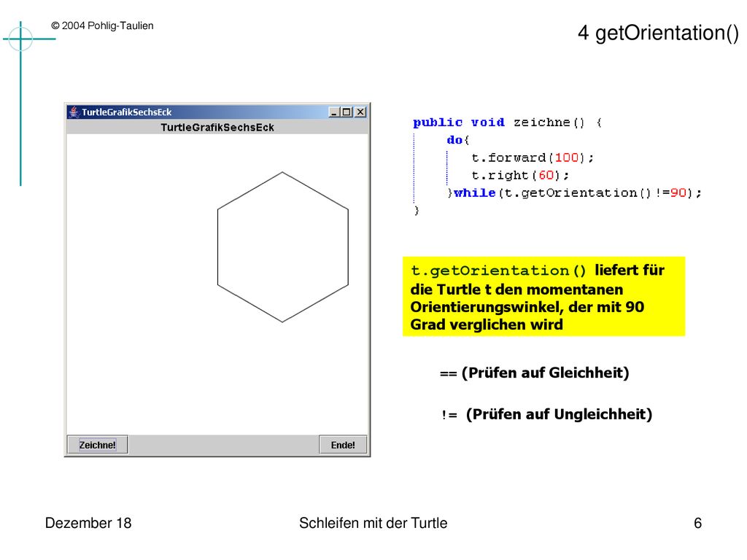Click the Zeichne! button
747x560 pixels.
pyautogui.click(x=98, y=445)
